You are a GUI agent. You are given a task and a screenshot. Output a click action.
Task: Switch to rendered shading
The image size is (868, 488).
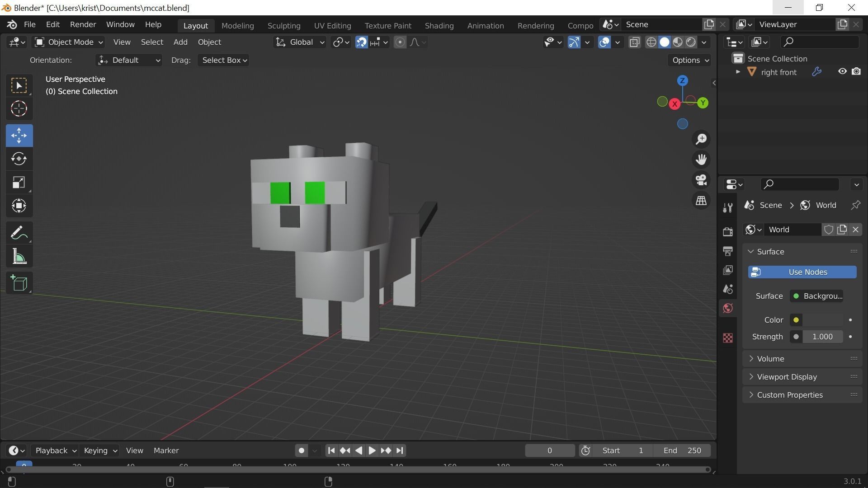pos(690,42)
